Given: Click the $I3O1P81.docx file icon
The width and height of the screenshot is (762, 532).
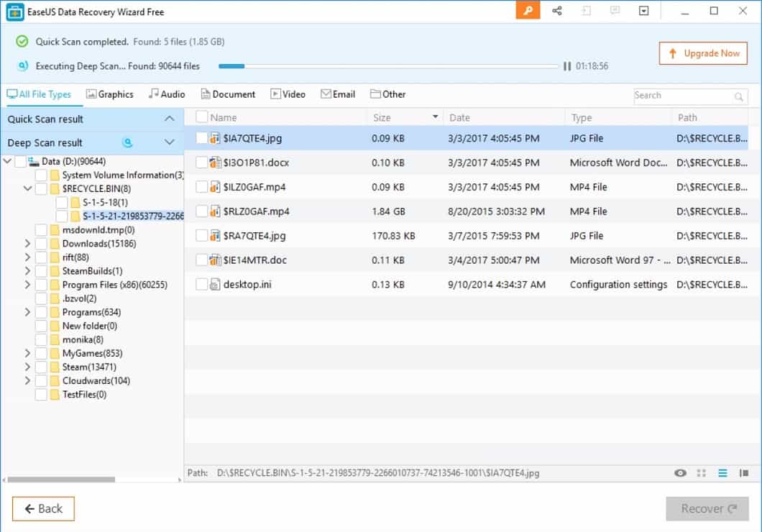Looking at the screenshot, I should (215, 162).
